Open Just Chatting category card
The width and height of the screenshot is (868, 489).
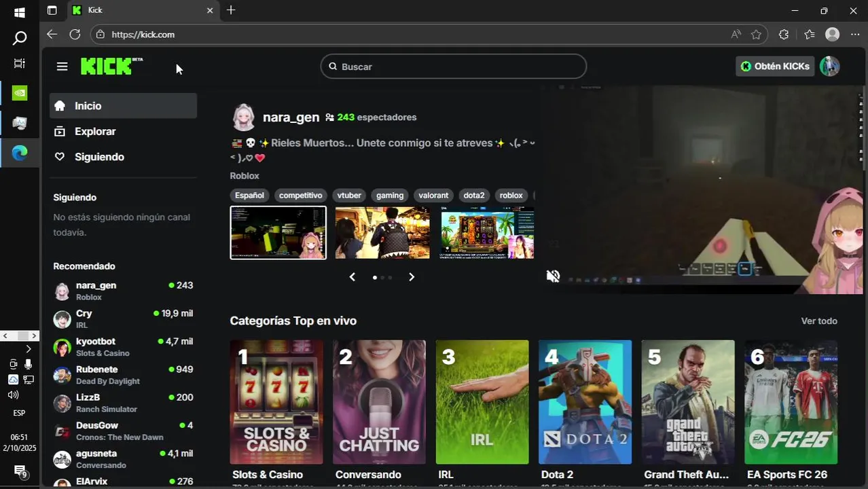point(380,402)
